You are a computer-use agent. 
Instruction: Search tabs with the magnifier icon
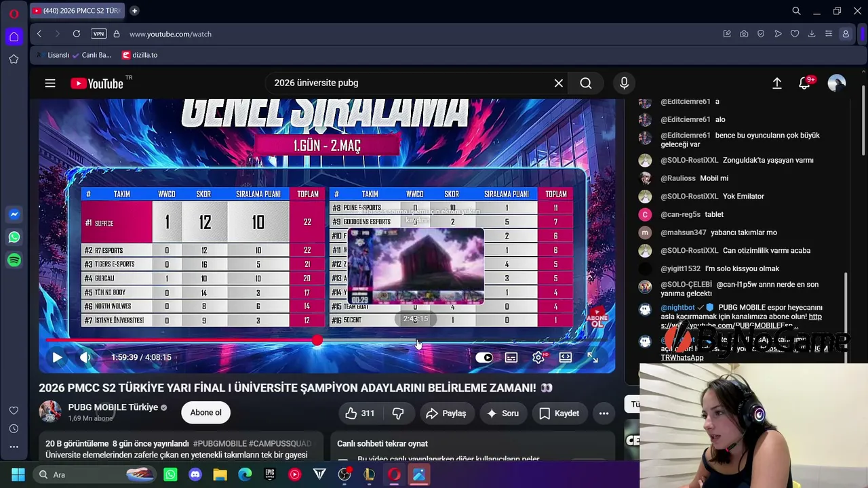[x=797, y=11]
